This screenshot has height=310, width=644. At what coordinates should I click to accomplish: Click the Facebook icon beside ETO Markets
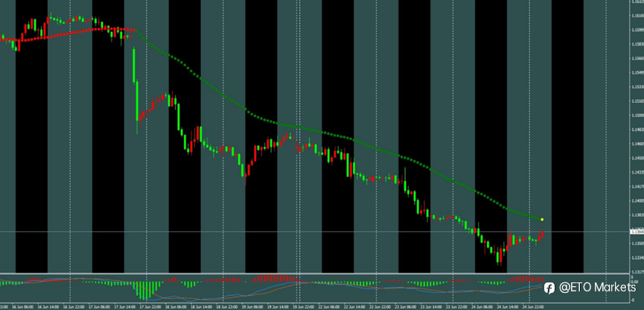[549, 288]
